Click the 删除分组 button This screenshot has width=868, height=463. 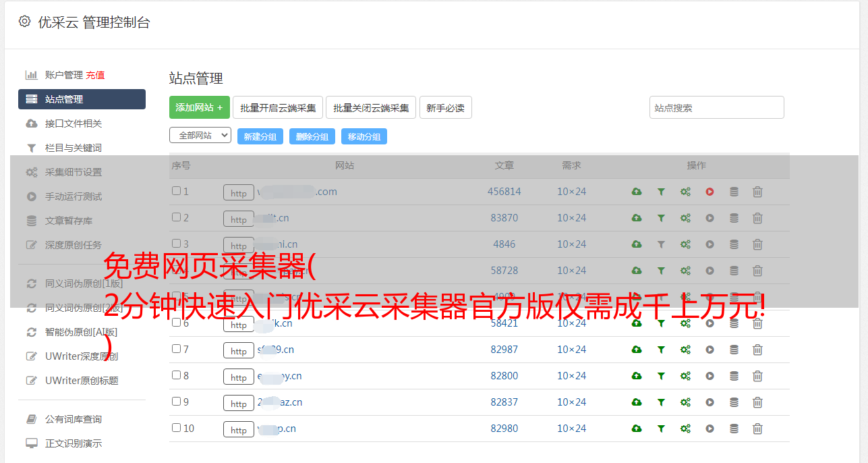click(312, 136)
